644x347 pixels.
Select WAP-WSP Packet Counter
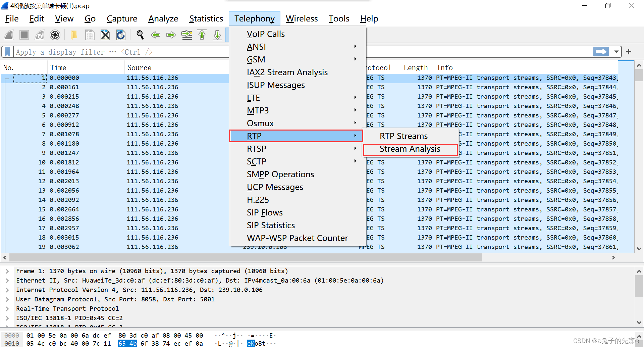click(x=298, y=238)
